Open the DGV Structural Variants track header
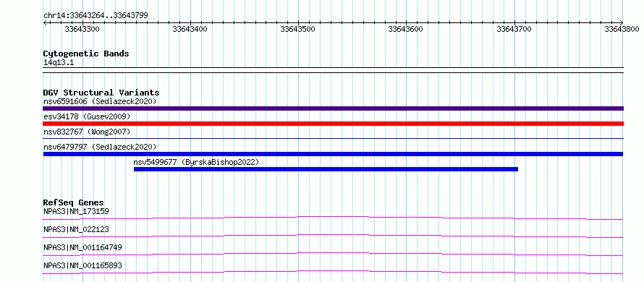This screenshot has height=282, width=644. tap(101, 93)
